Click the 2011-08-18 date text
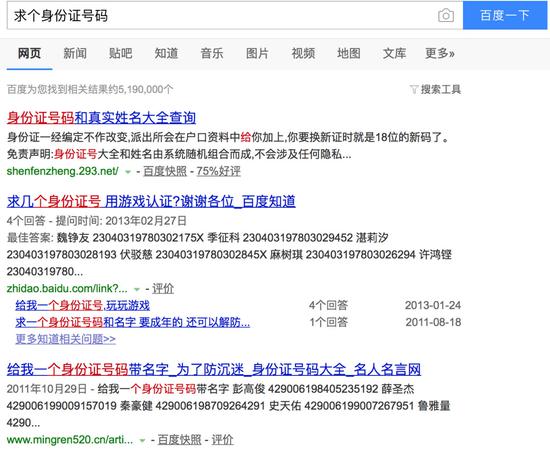This screenshot has height=451, width=550. pos(433,322)
